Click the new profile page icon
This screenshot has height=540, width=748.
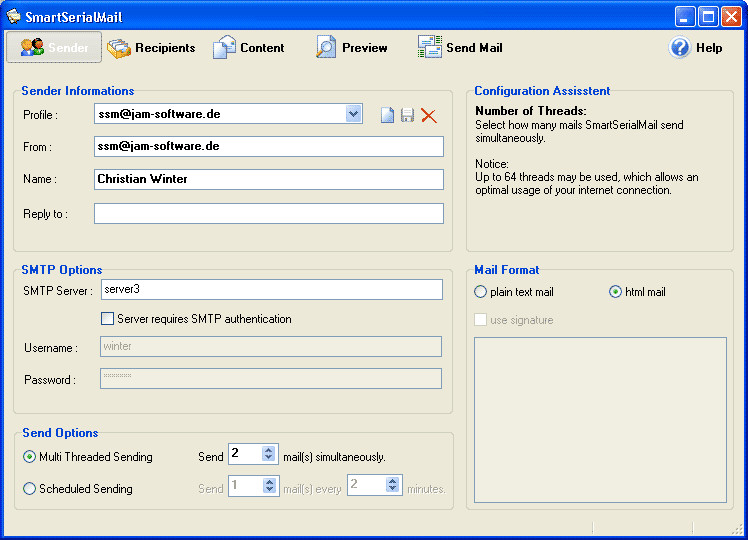387,115
